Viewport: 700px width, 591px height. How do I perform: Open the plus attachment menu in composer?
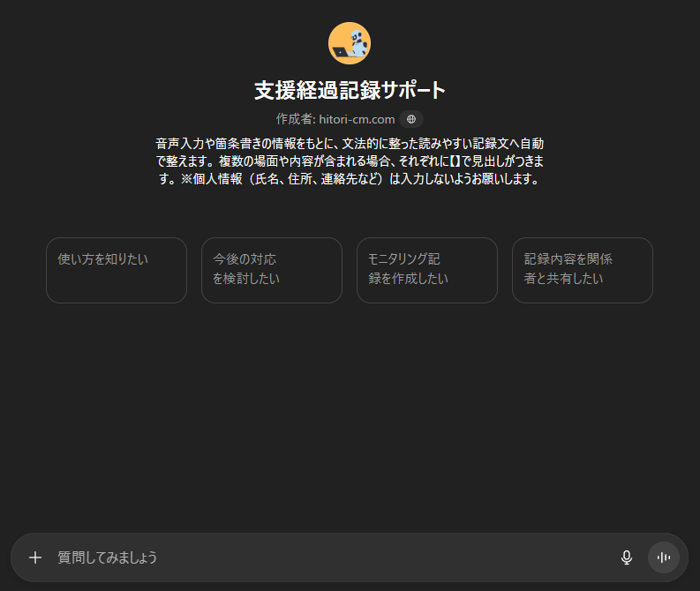[x=35, y=557]
